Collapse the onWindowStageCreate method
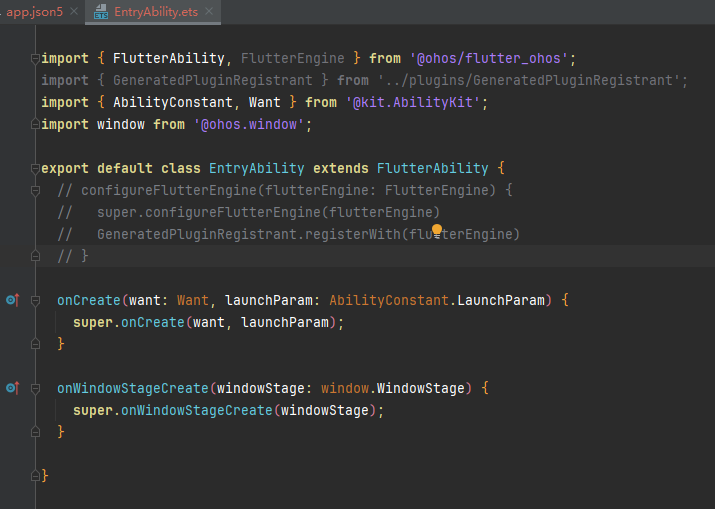The height and width of the screenshot is (509, 715). coord(35,388)
